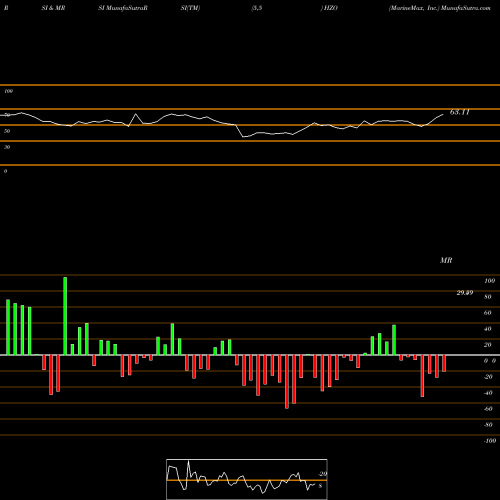Click the MR axis label -40
500x500 pixels.
[488, 393]
